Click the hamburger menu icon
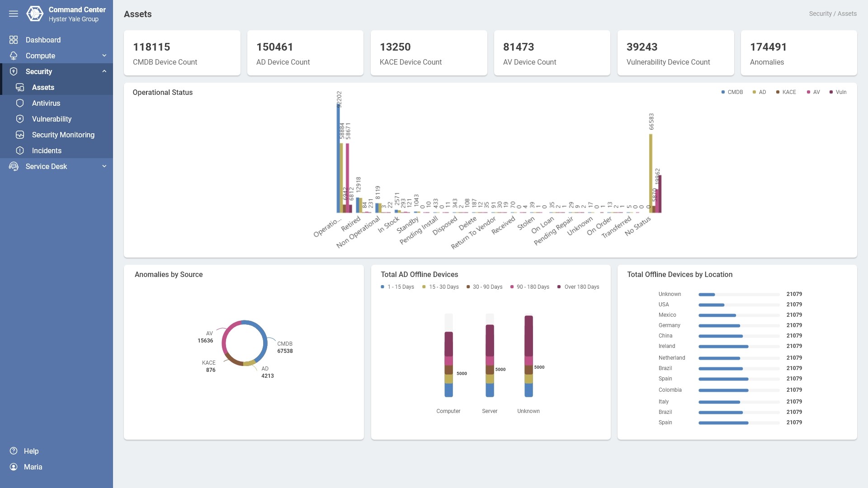Viewport: 868px width, 488px height. [x=14, y=14]
